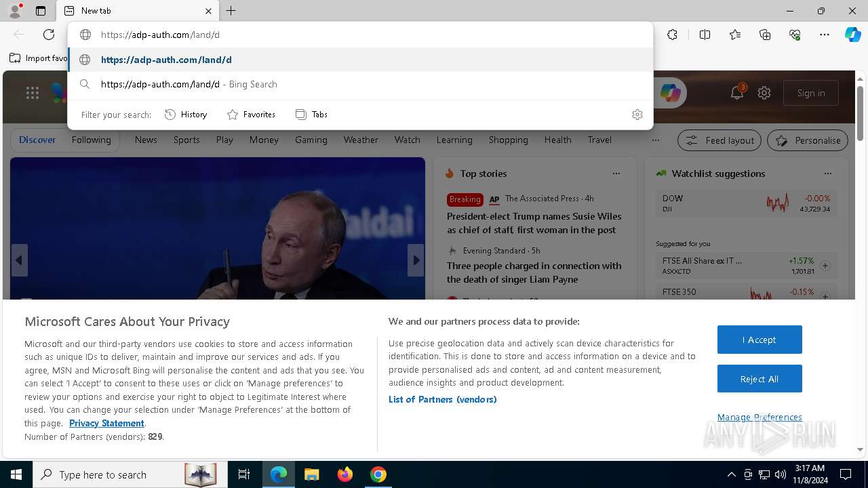Screen dimensions: 868x488
Task: Switch to Discover tab
Action: click(x=37, y=140)
